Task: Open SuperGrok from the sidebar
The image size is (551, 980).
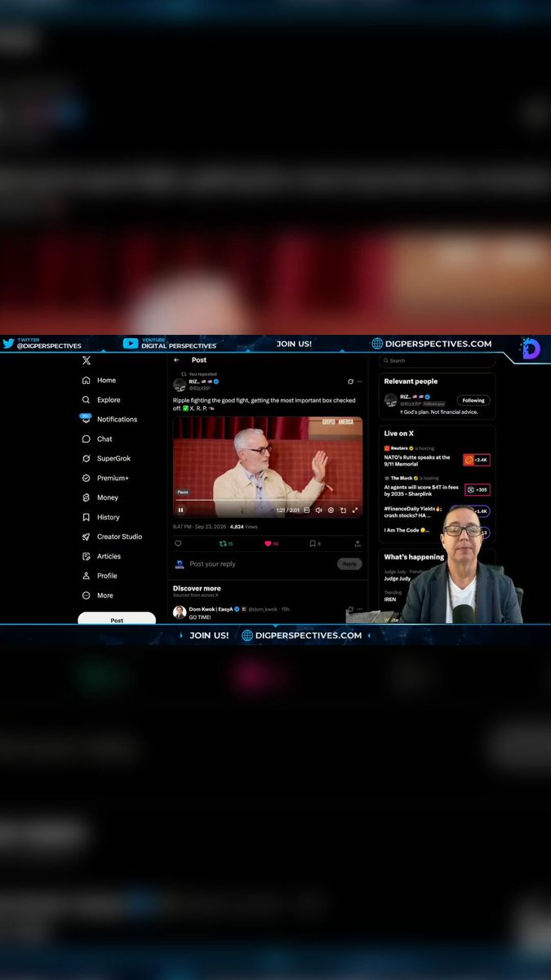Action: tap(106, 458)
